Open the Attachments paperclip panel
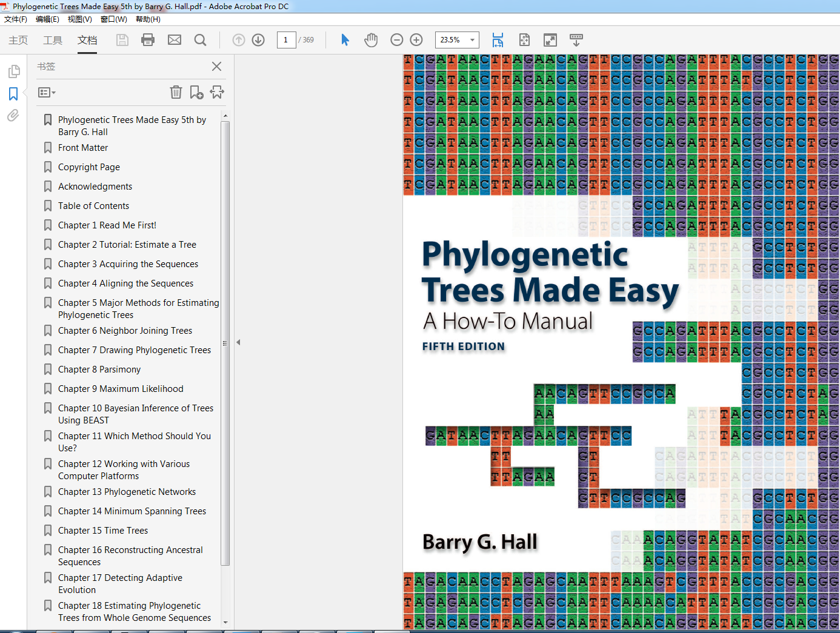 point(13,115)
